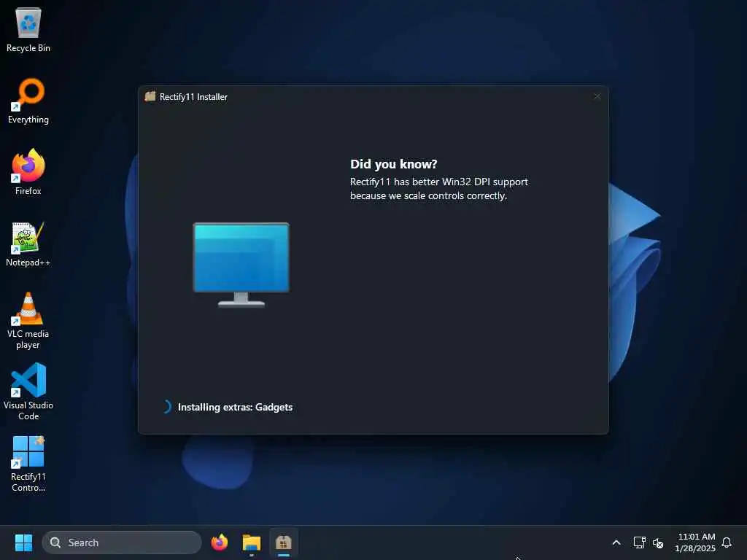Open the Windows Start menu
The width and height of the screenshot is (747, 560).
(x=23, y=542)
